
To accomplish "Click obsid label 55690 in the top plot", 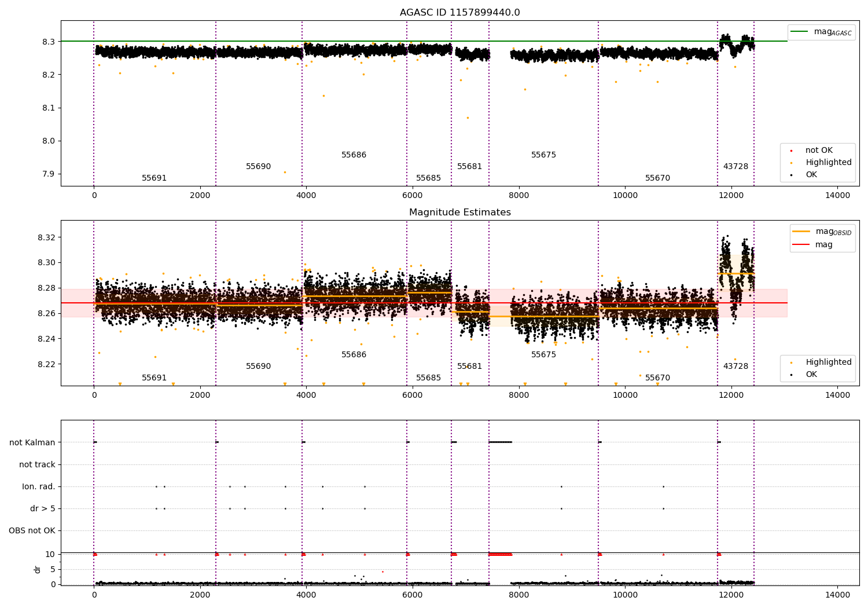I will pos(258,167).
